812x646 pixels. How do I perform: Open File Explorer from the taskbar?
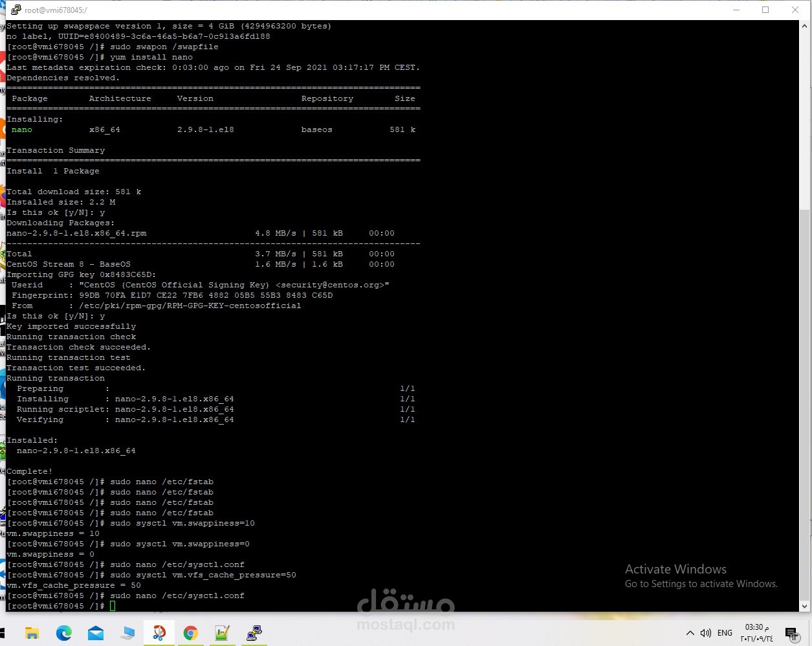click(32, 632)
